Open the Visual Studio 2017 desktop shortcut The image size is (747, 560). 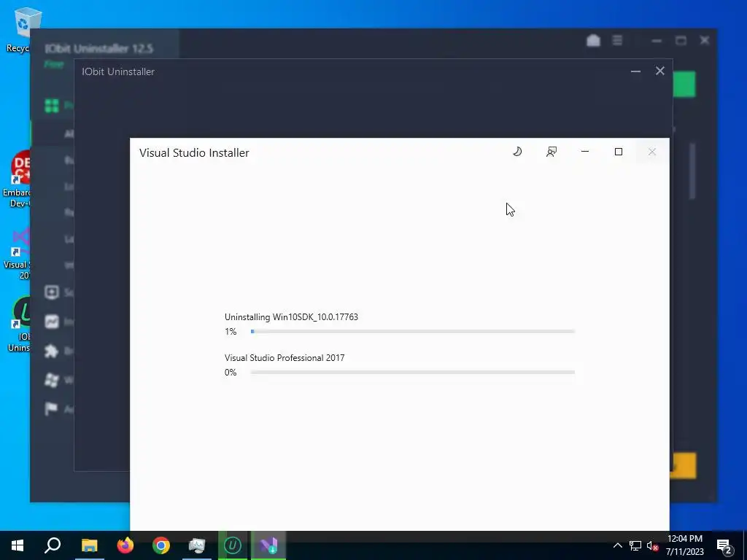[18, 253]
